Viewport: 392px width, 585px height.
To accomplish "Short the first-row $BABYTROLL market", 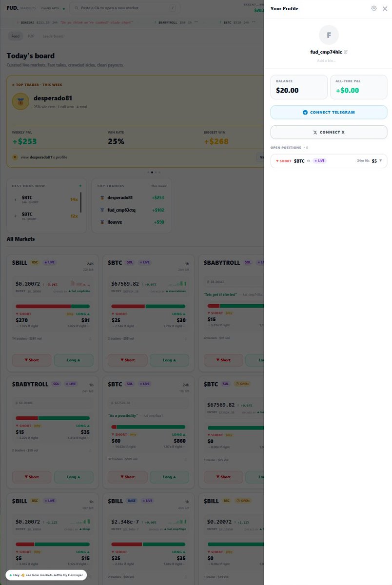I will tap(223, 360).
